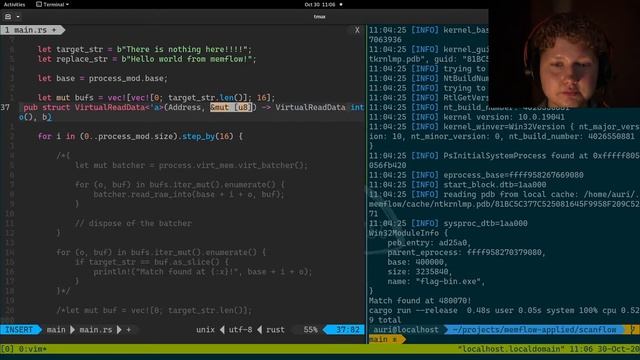Click the tmux window title in the header bar
The width and height of the screenshot is (640, 360).
point(319,17)
